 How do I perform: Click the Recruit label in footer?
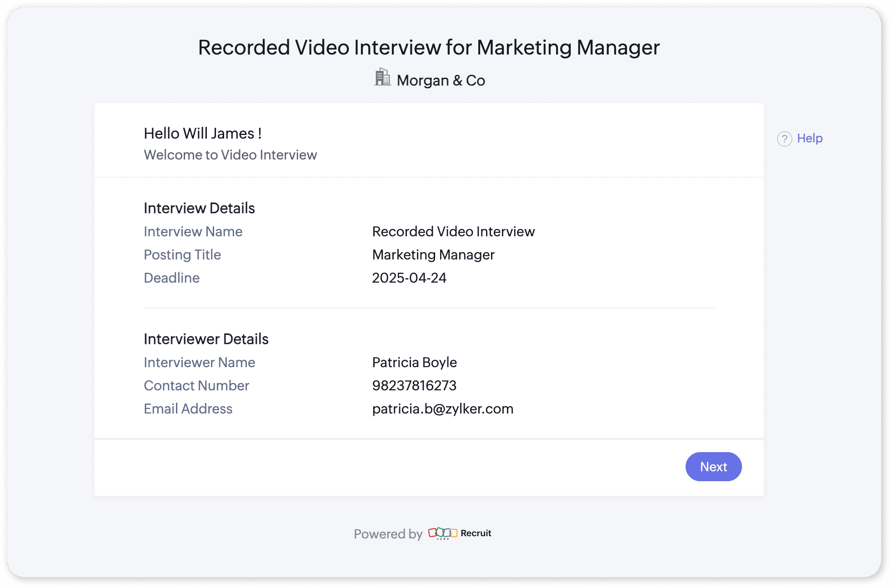click(x=476, y=533)
